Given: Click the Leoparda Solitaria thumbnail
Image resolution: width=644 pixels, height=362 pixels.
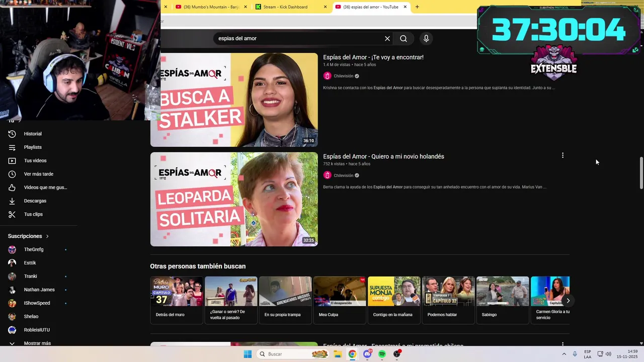Looking at the screenshot, I should pos(234,199).
